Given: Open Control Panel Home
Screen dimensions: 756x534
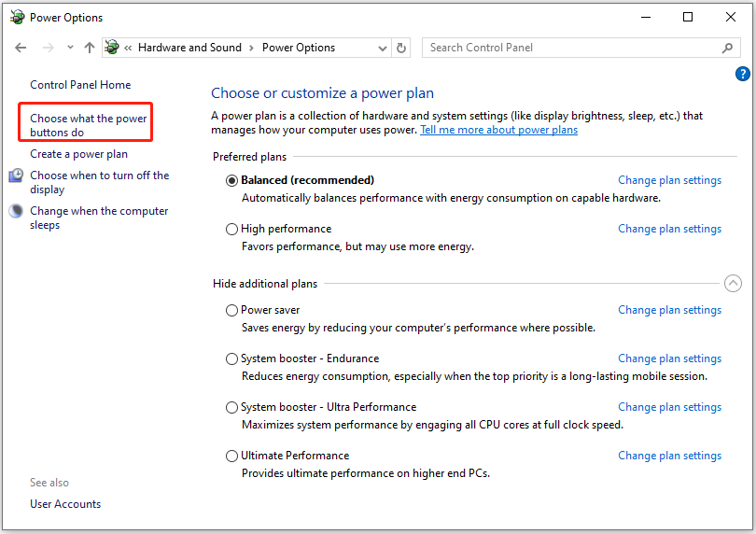Looking at the screenshot, I should (x=80, y=85).
